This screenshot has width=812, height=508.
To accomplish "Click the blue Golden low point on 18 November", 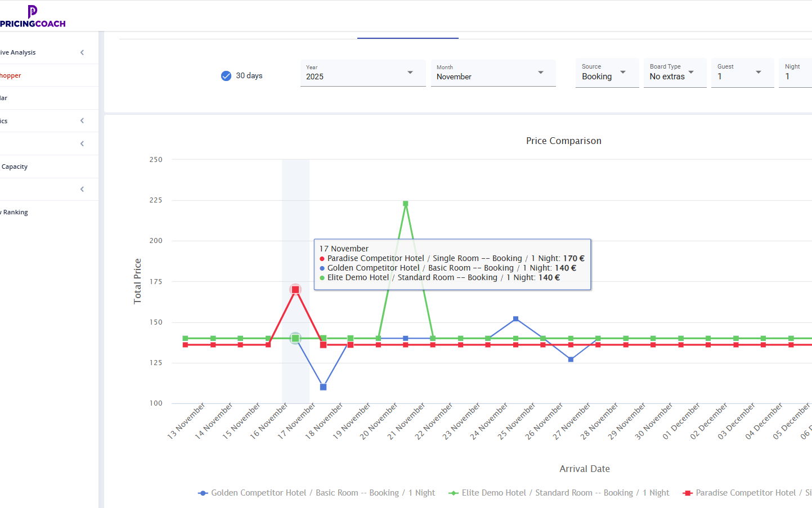I will 323,387.
